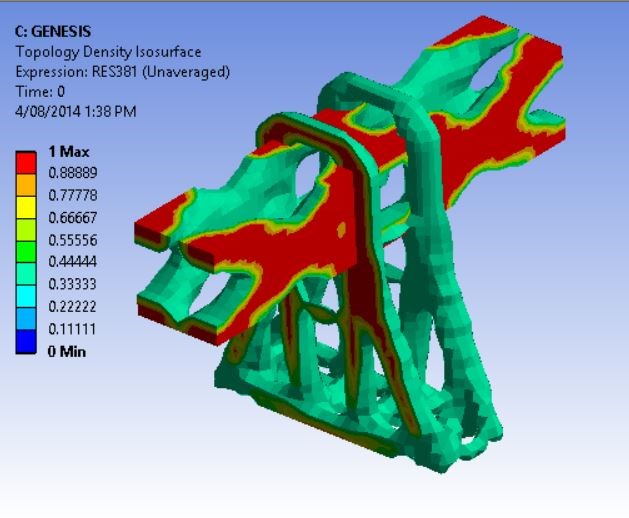Click the 'Topology Density Isosurface' label
The height and width of the screenshot is (518, 629).
pos(108,52)
